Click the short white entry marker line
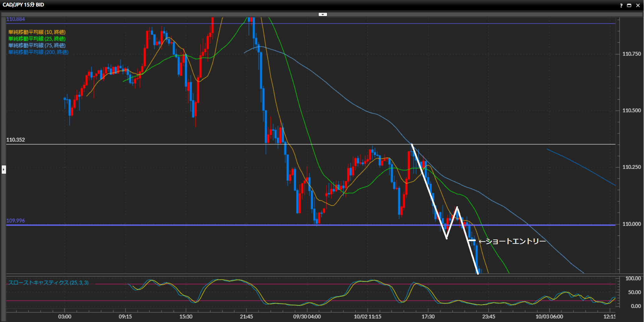 coord(472,240)
